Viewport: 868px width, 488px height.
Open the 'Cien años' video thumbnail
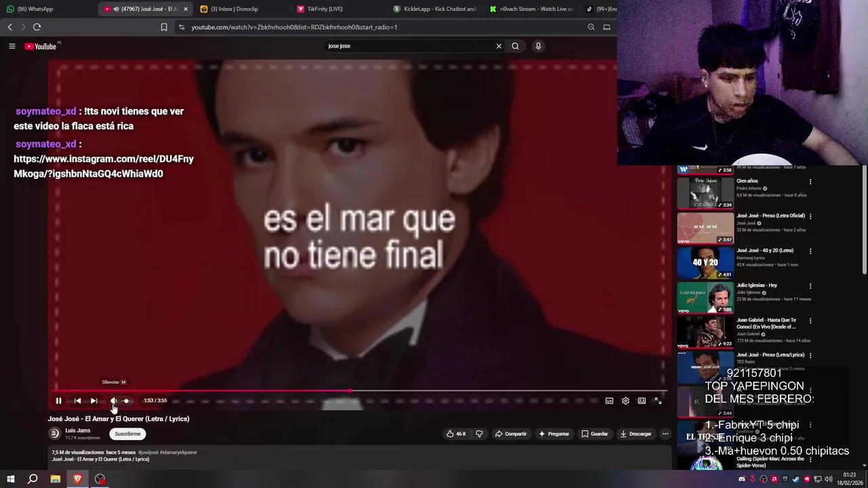click(705, 193)
